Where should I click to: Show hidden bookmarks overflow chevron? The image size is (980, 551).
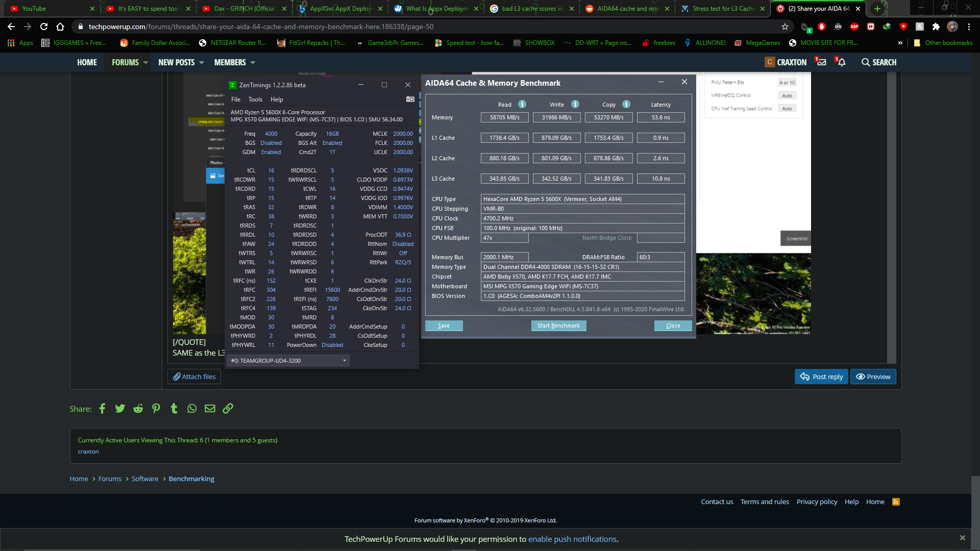click(900, 43)
